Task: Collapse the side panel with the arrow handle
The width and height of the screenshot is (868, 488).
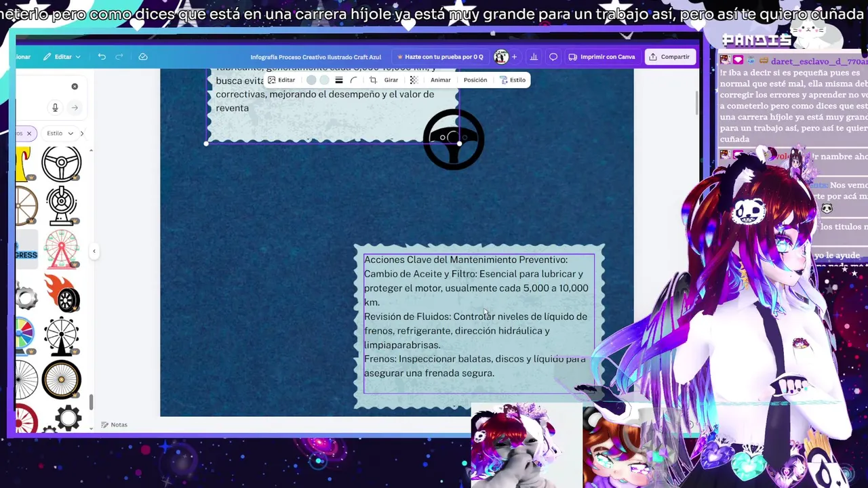Action: (94, 251)
